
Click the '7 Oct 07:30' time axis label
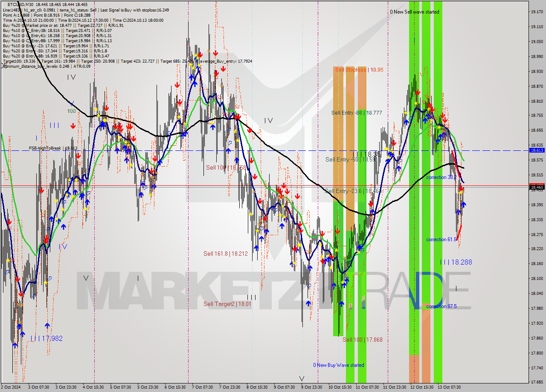point(202,387)
